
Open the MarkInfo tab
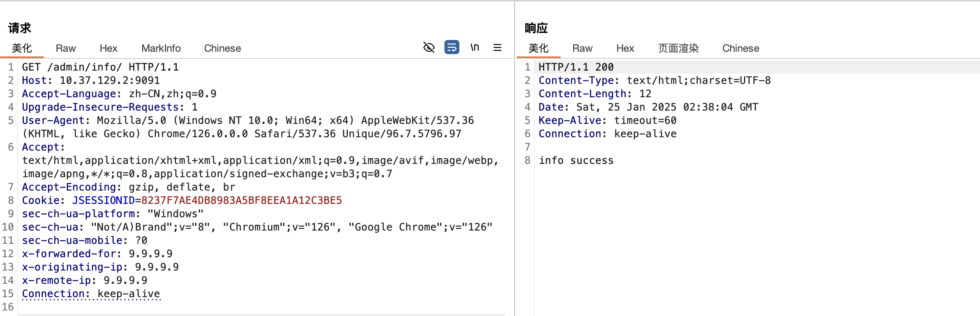coord(161,48)
